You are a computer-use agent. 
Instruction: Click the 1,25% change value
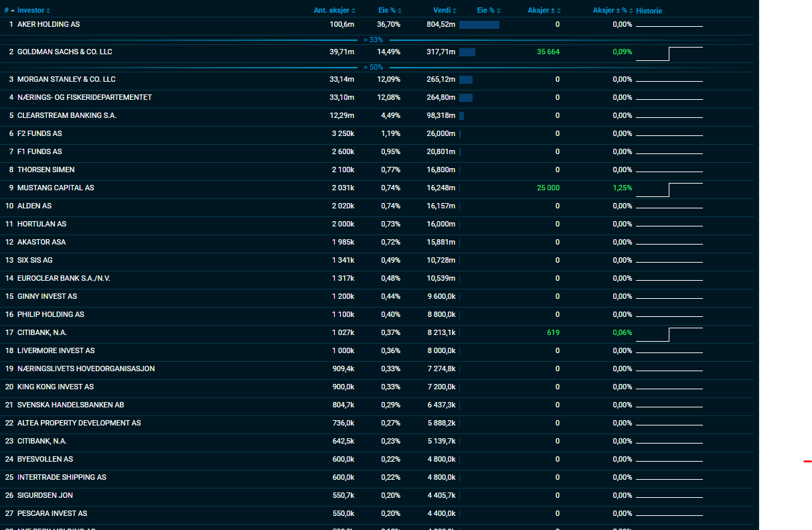click(623, 188)
